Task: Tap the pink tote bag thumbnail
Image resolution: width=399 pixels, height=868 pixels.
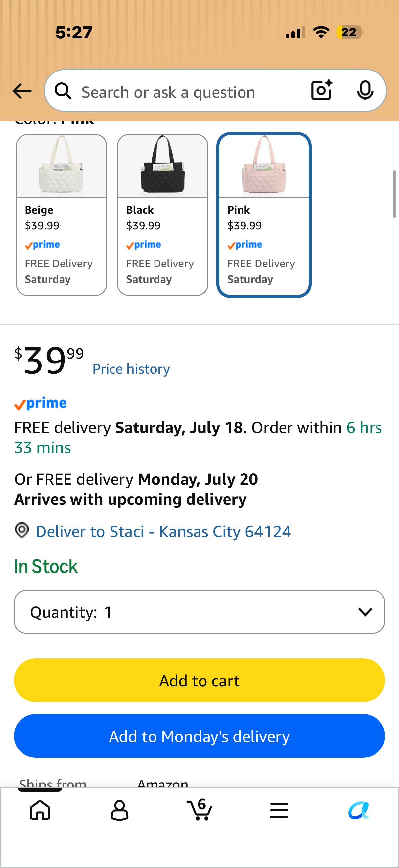Action: [x=264, y=166]
